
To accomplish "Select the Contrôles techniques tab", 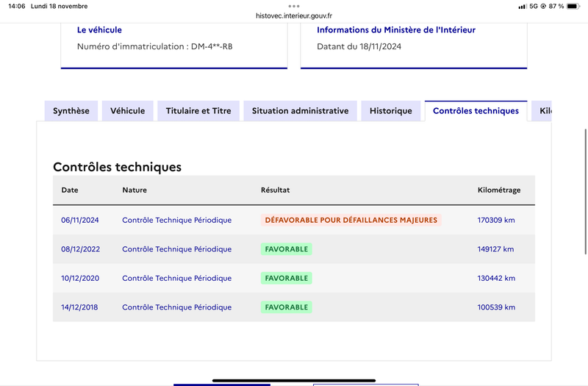I will tap(476, 111).
